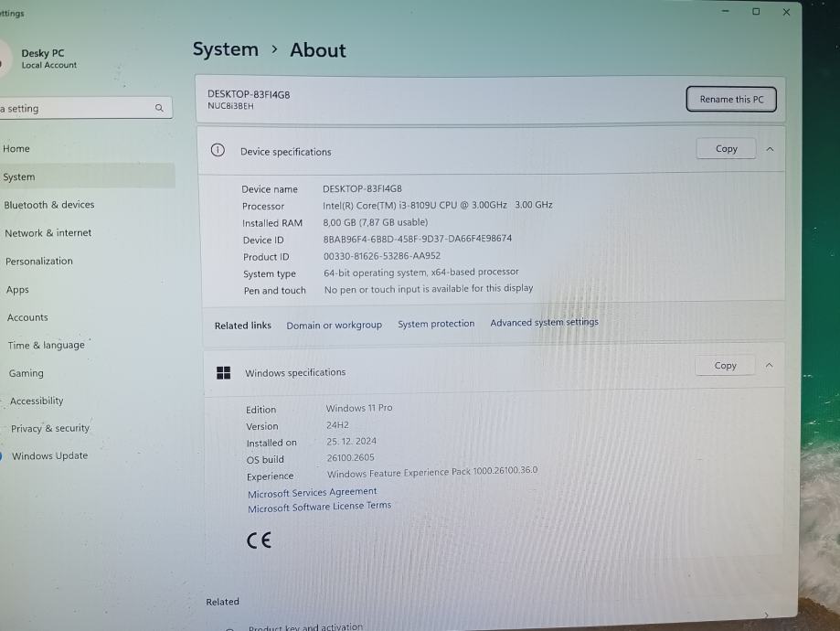Select the System type value 64-bit operating system
The height and width of the screenshot is (631, 840).
pos(421,273)
